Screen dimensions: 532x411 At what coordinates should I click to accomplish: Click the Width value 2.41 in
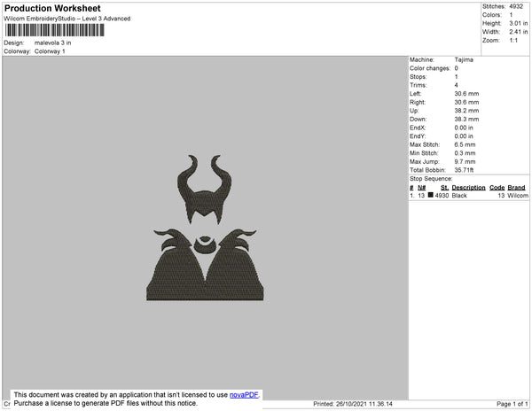(519, 32)
